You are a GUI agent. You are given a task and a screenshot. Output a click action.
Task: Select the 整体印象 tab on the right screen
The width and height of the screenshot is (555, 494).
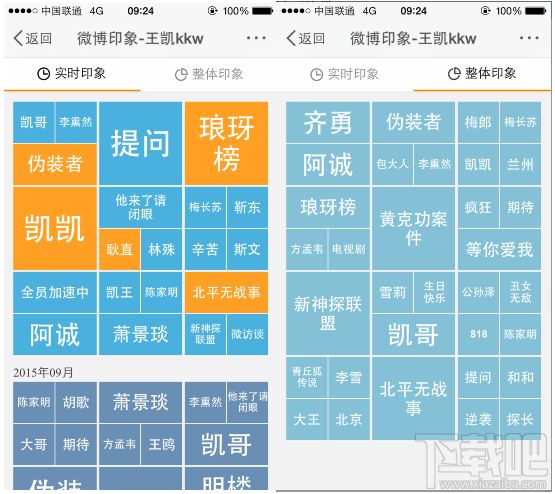point(482,74)
